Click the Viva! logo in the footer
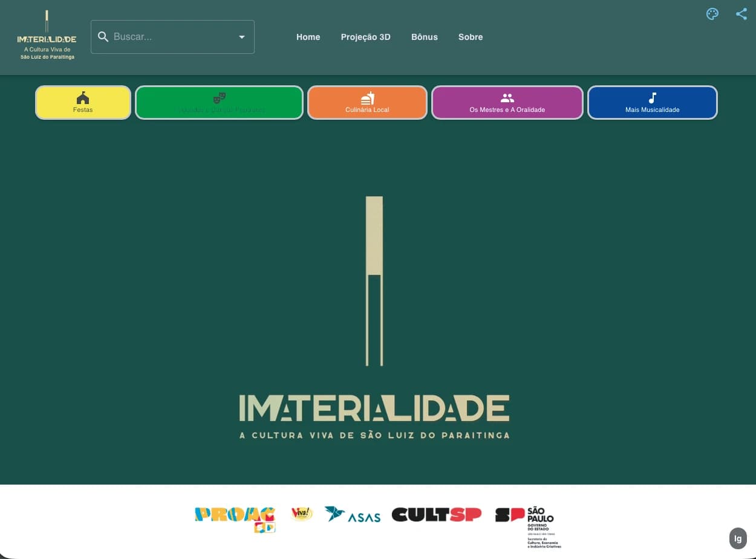The width and height of the screenshot is (756, 559). tap(302, 514)
